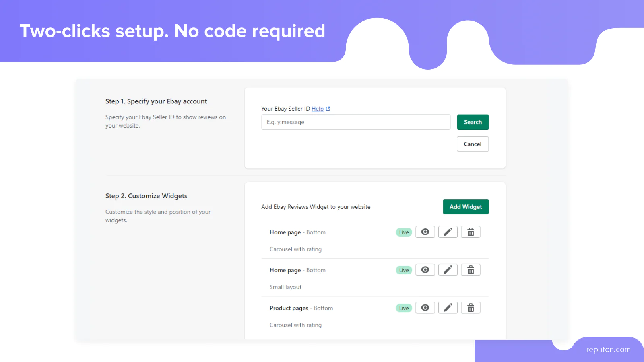This screenshot has width=644, height=362.
Task: Edit the Small layout widget with pencil
Action: pyautogui.click(x=448, y=270)
